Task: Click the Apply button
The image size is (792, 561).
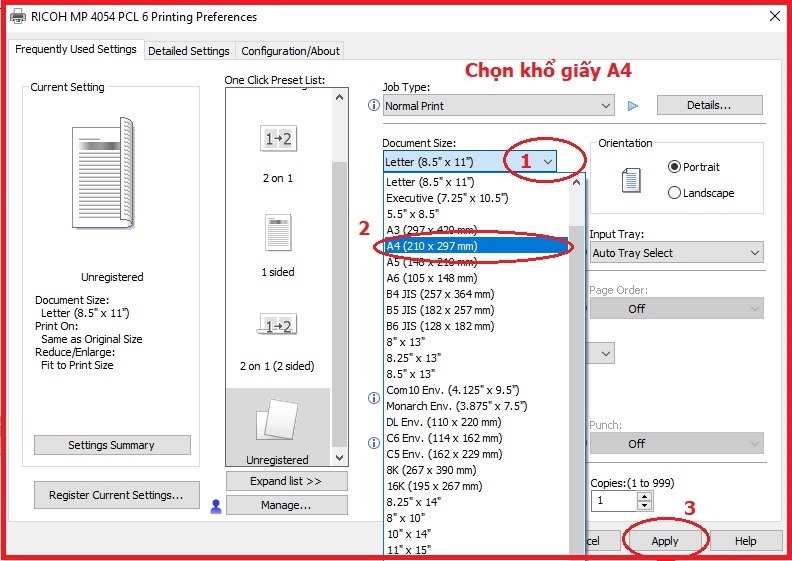Action: click(665, 541)
